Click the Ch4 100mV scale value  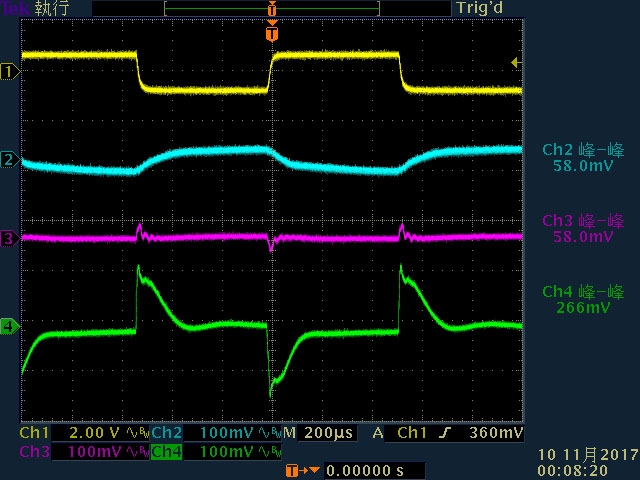[227, 451]
